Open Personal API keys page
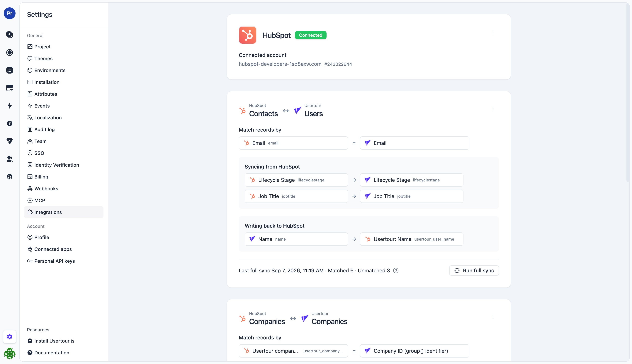Screen dimensions: 632x364 64,261
